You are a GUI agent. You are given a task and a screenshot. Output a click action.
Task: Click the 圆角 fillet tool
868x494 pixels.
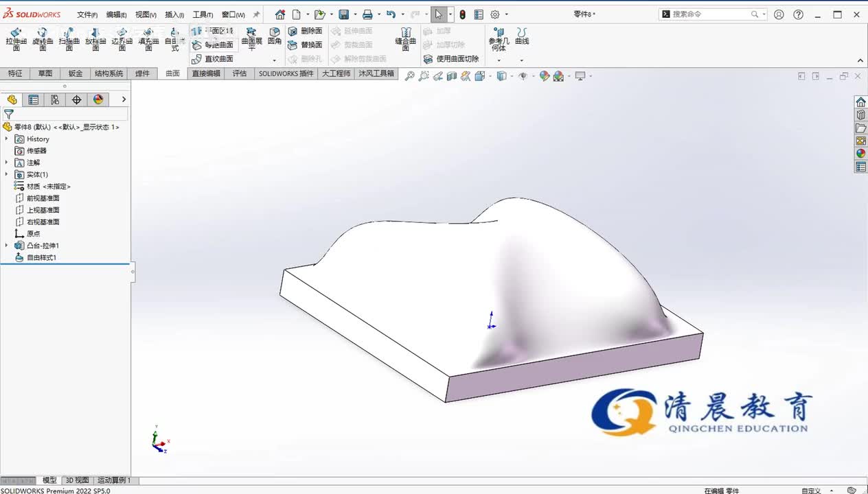[275, 36]
